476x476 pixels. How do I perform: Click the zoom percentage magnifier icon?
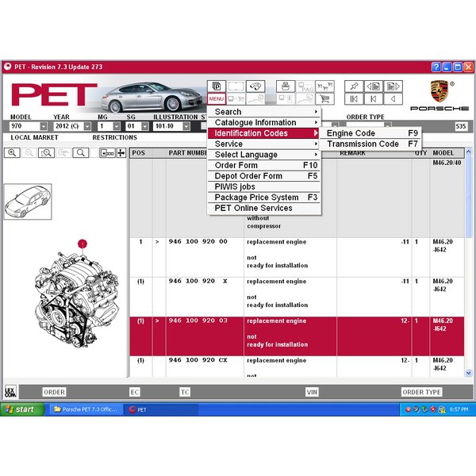pos(63,152)
